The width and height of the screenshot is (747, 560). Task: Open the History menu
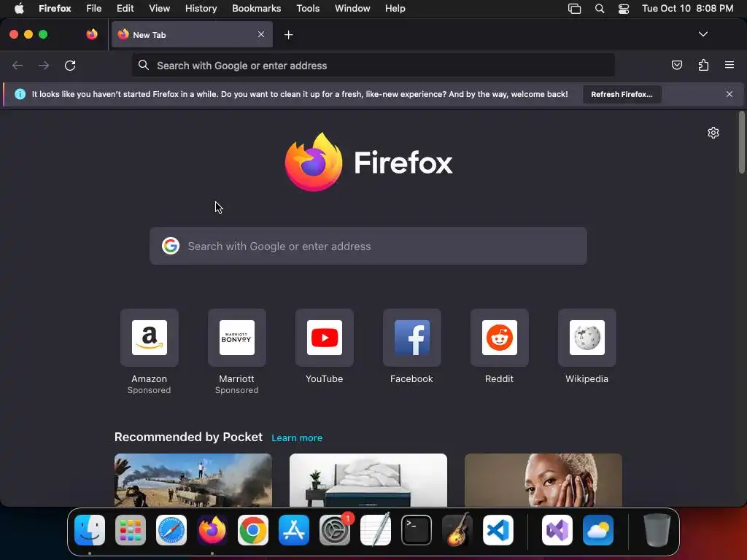201,8
